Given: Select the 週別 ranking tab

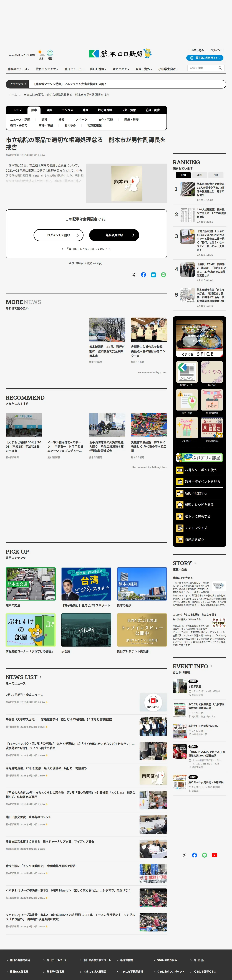Looking at the screenshot, I should [199, 175].
